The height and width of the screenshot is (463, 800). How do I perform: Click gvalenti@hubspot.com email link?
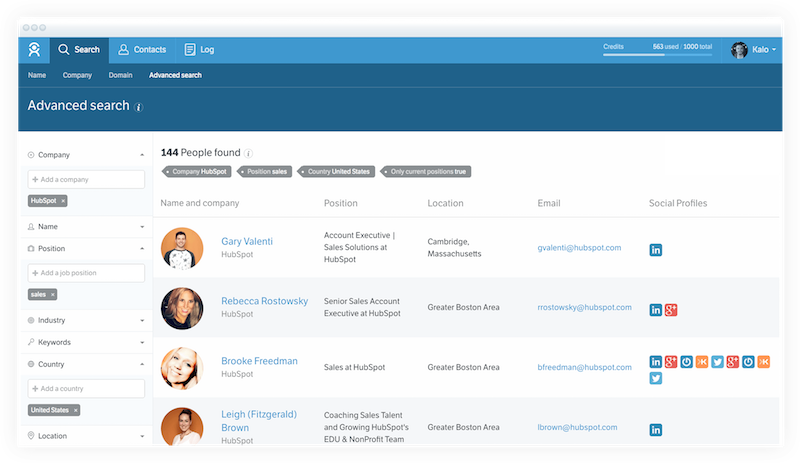point(579,248)
